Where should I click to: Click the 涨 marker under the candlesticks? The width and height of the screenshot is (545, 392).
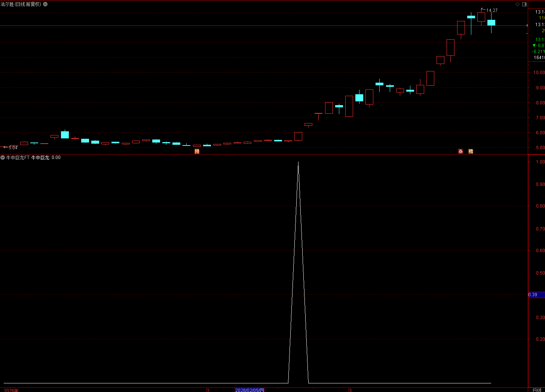tap(460, 151)
